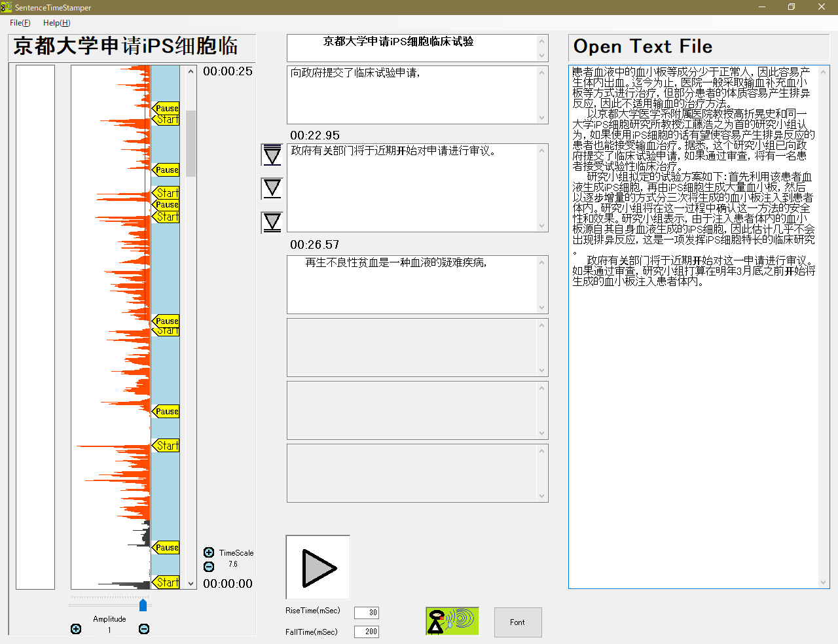Zoom in using the TimeScale plus icon
Screen dimensions: 838x644
pos(209,552)
